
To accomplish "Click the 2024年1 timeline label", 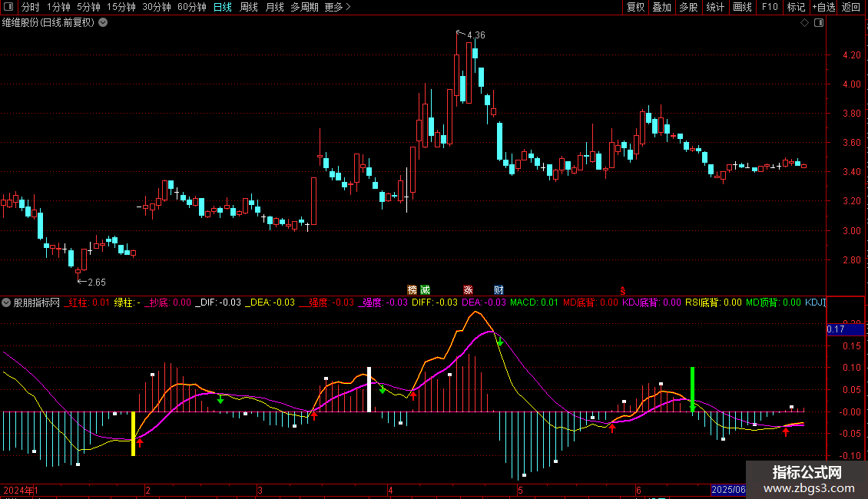I will coord(21,490).
